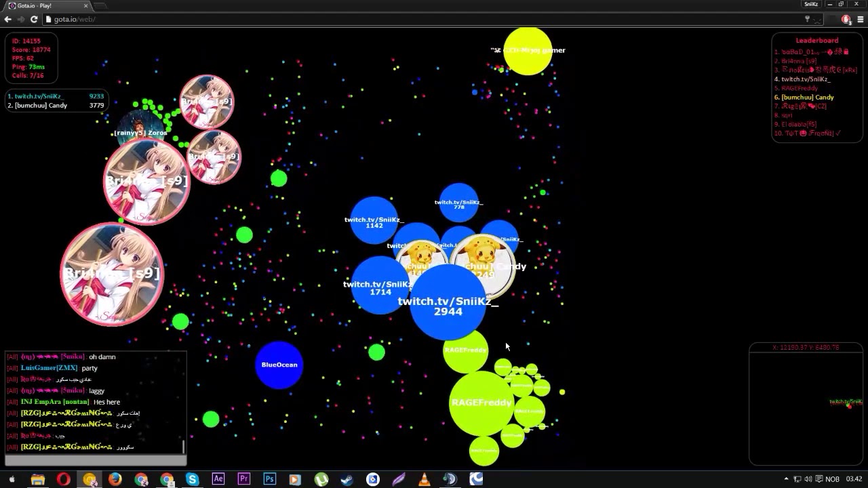Click 'Score: 18774' in the stats panel
Screen dimensions: 868x488
[31, 50]
